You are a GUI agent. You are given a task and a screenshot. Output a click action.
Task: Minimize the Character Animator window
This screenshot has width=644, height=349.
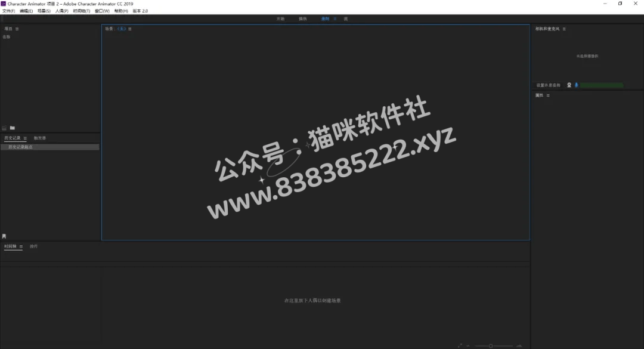tap(605, 4)
